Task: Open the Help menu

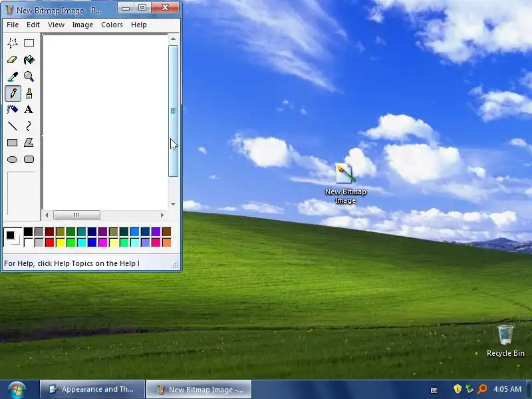Action: point(139,25)
